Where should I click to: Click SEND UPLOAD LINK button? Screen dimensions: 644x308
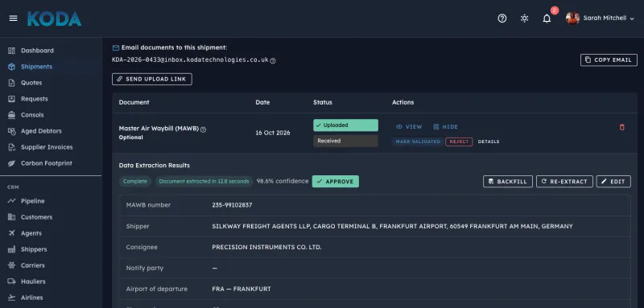point(152,79)
